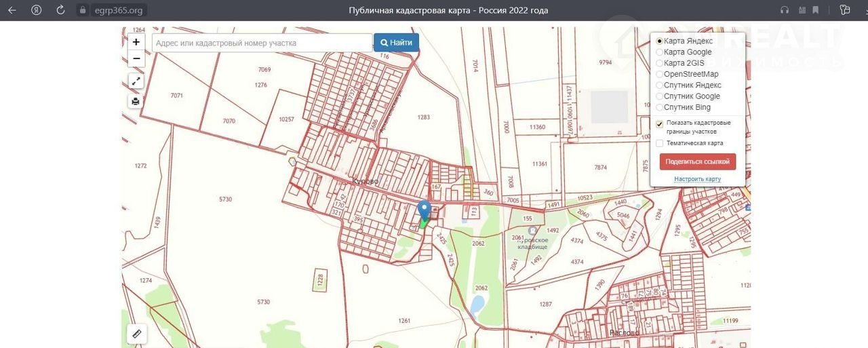
Task: Open the Yandex browser home icon
Action: coord(36,10)
